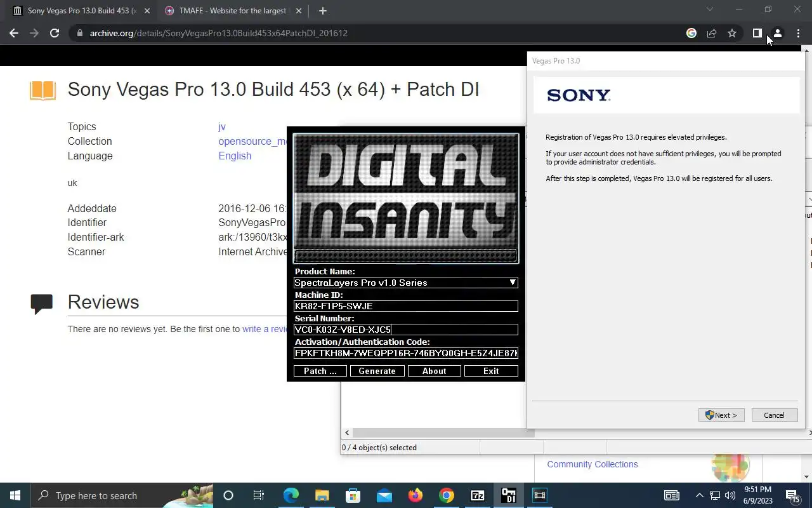Click into the Serial Number field
The width and height of the screenshot is (812, 508).
406,330
